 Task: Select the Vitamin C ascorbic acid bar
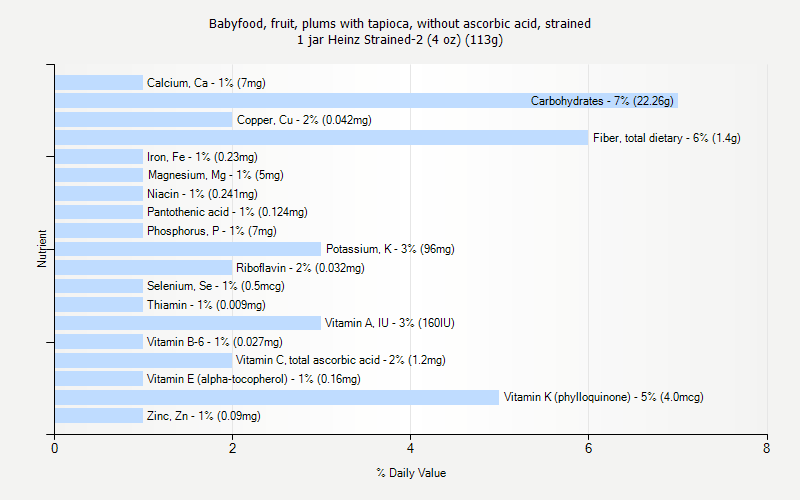coord(144,360)
